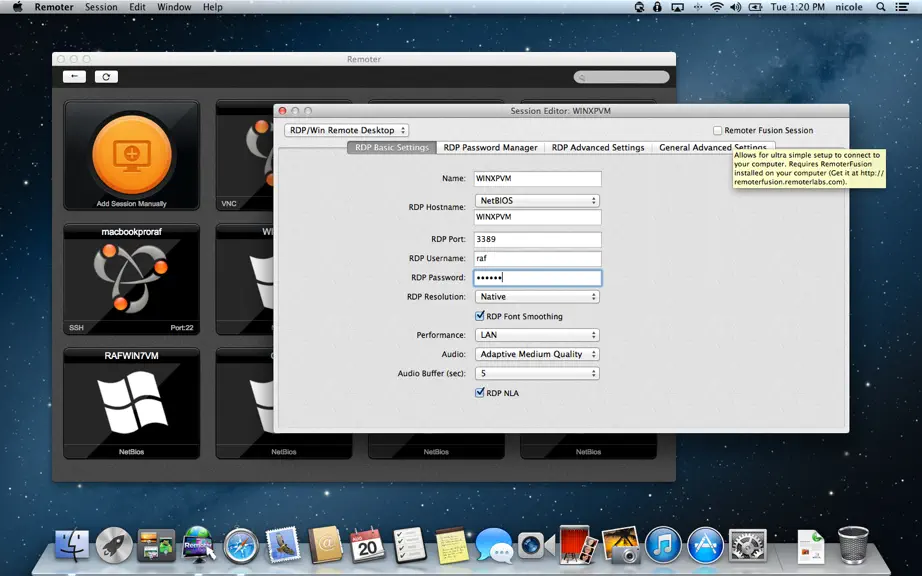
Task: Click the RDP Password field
Action: 537,277
